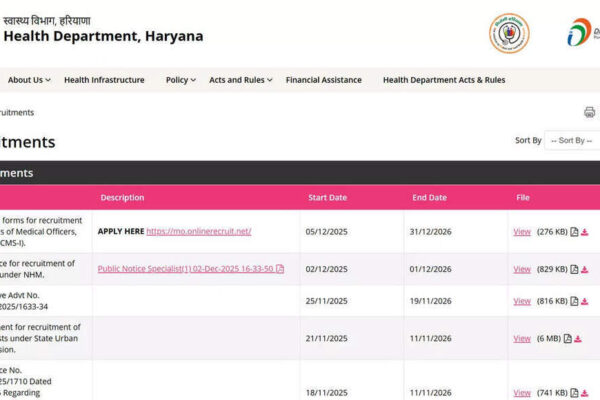Download the 741 KB file
Image resolution: width=600 pixels, height=400 pixels.
pos(585,393)
